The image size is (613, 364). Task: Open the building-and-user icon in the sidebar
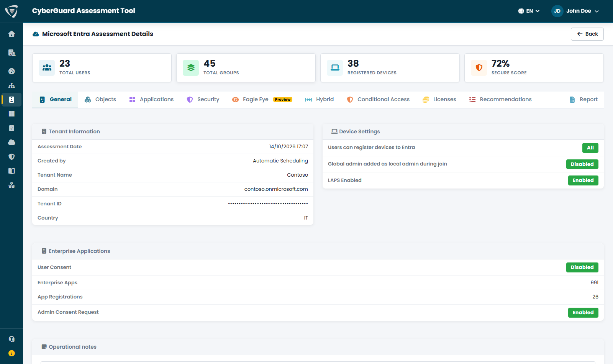coord(11,52)
